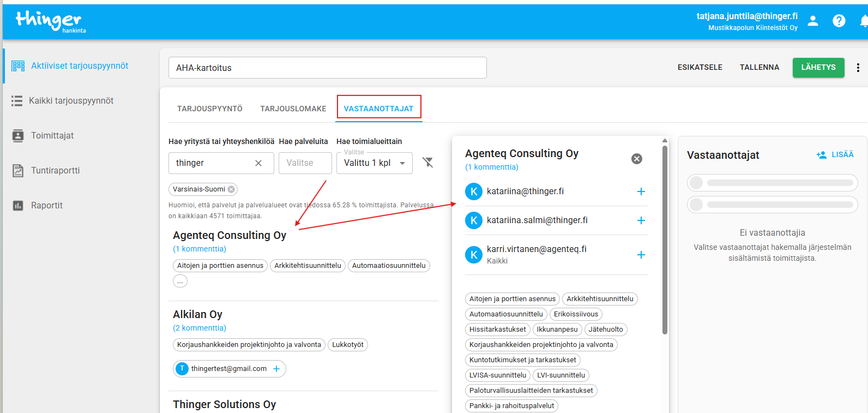
Task: Click the K avatar next to katariina@thinger.fi
Action: [474, 191]
